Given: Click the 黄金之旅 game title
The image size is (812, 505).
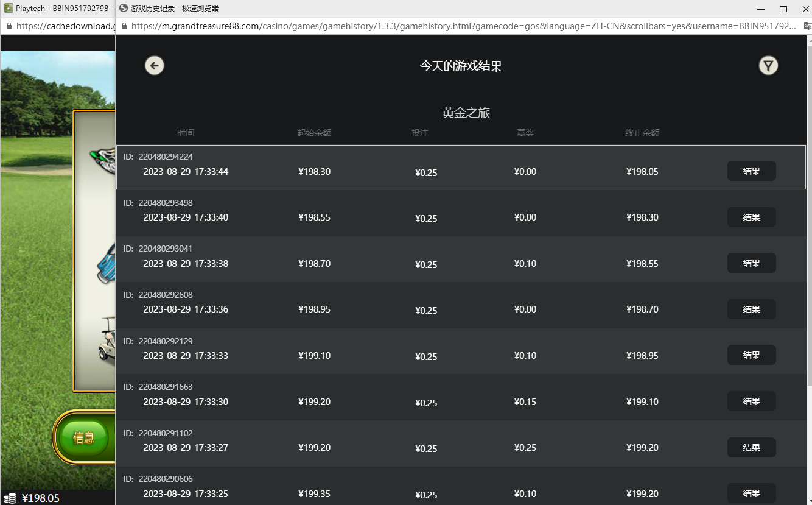Looking at the screenshot, I should [466, 113].
